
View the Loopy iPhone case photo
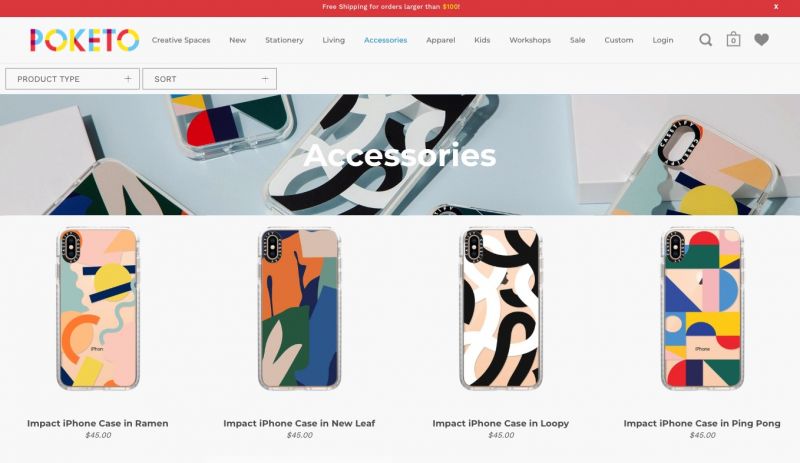click(501, 309)
